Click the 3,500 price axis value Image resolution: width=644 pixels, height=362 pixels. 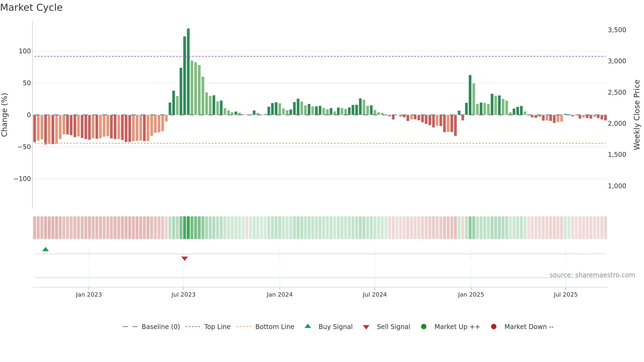pyautogui.click(x=617, y=30)
